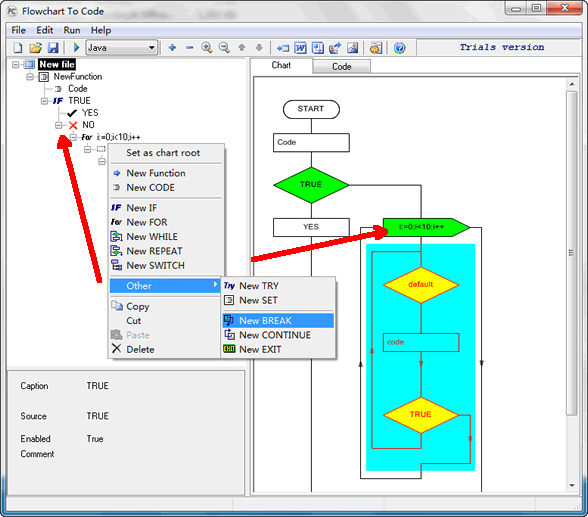Select the NO branch in the tree
The height and width of the screenshot is (517, 588).
(88, 125)
